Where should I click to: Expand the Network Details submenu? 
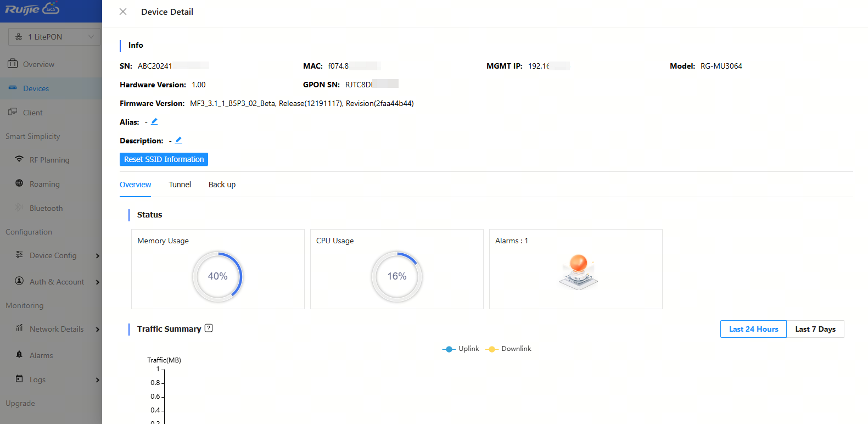coord(97,329)
